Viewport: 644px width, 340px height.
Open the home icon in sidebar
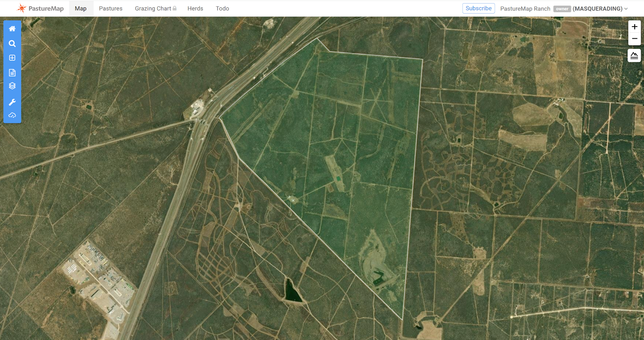(12, 29)
